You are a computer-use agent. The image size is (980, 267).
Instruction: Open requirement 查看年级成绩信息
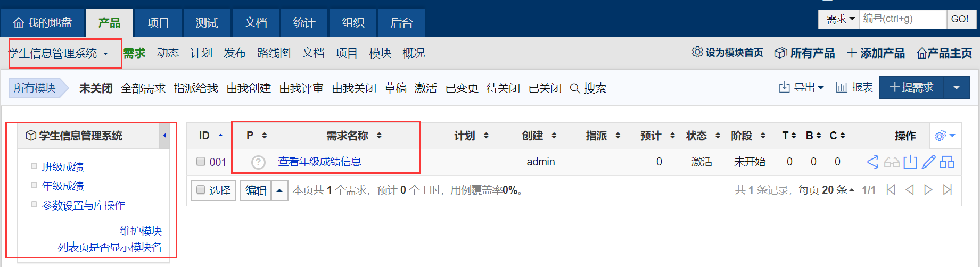tap(319, 162)
